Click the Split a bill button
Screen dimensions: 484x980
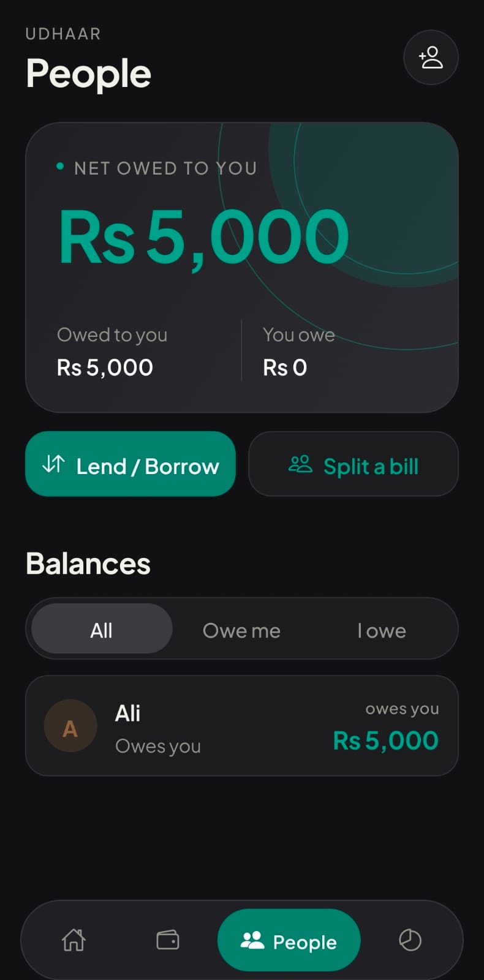tap(354, 464)
